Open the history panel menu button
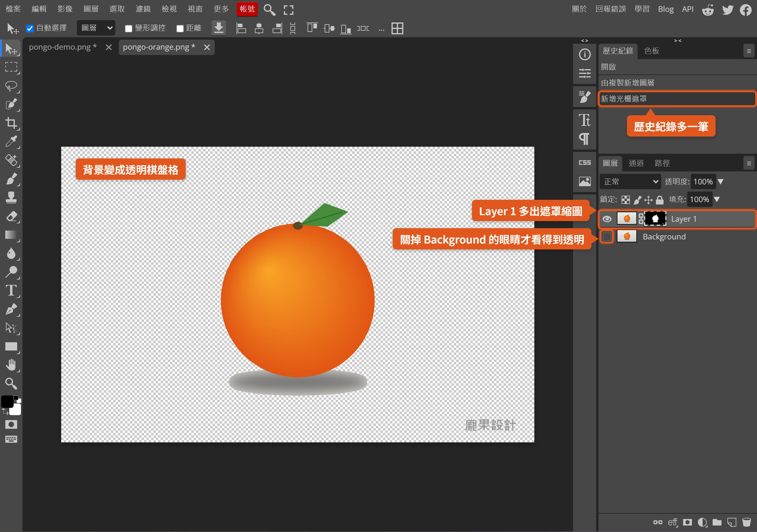757x532 pixels. [749, 51]
